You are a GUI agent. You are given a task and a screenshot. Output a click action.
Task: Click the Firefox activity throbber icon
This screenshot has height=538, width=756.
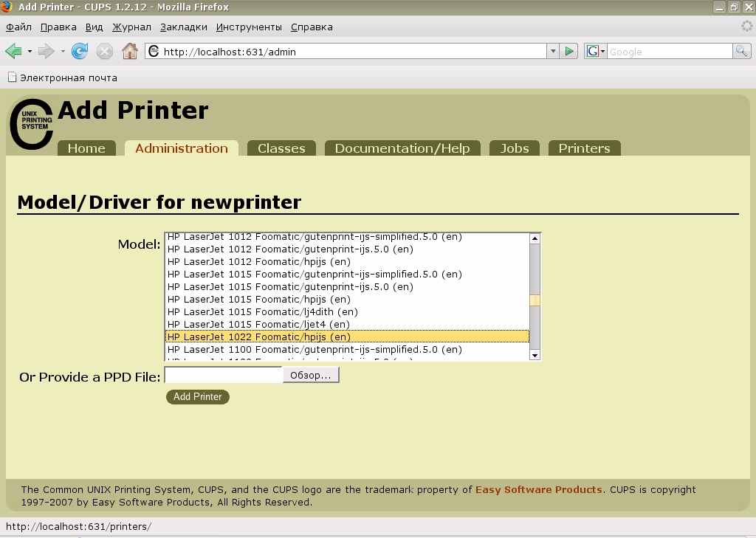747,26
